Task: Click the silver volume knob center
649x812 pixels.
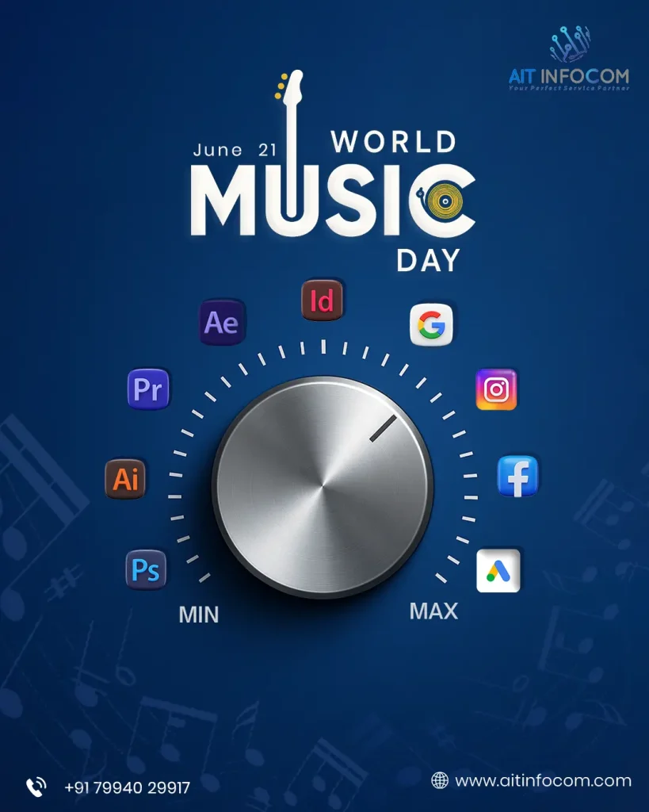Action: point(323,487)
